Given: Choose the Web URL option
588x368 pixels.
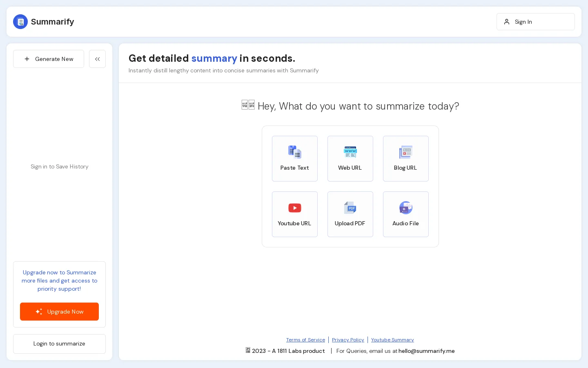Looking at the screenshot, I should pos(350,159).
